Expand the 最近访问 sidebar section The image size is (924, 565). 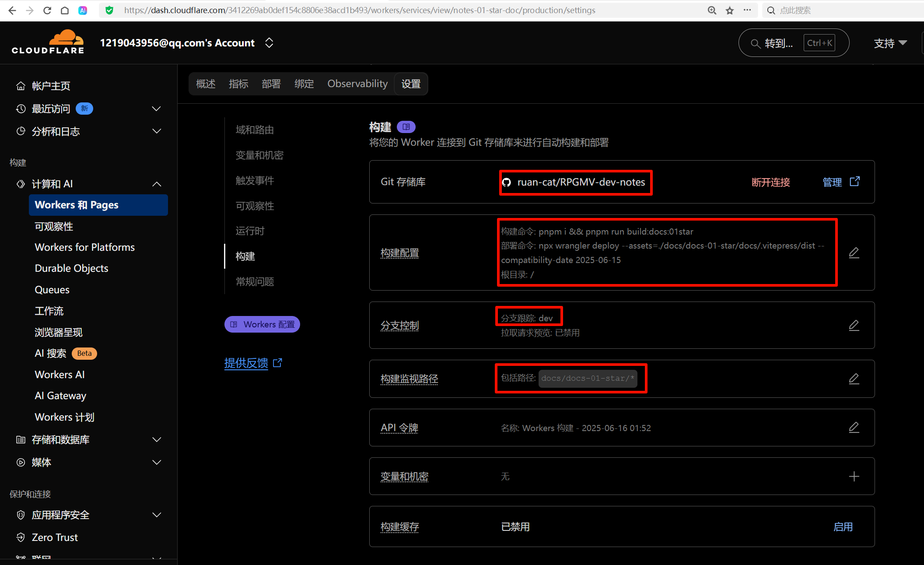coord(156,109)
